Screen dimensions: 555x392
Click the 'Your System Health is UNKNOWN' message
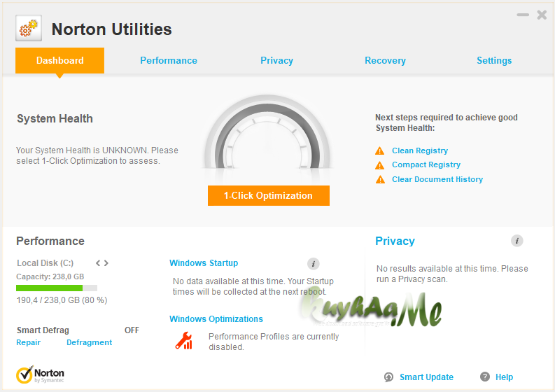click(97, 155)
